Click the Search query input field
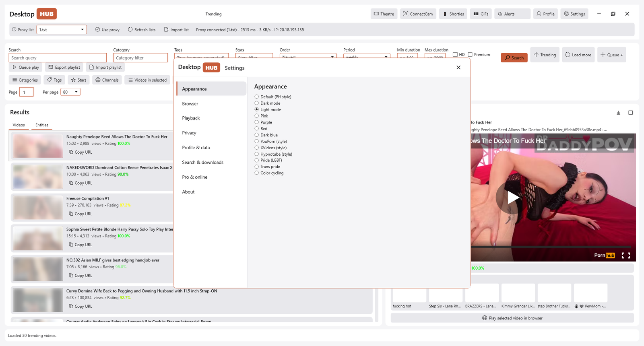 pyautogui.click(x=58, y=58)
